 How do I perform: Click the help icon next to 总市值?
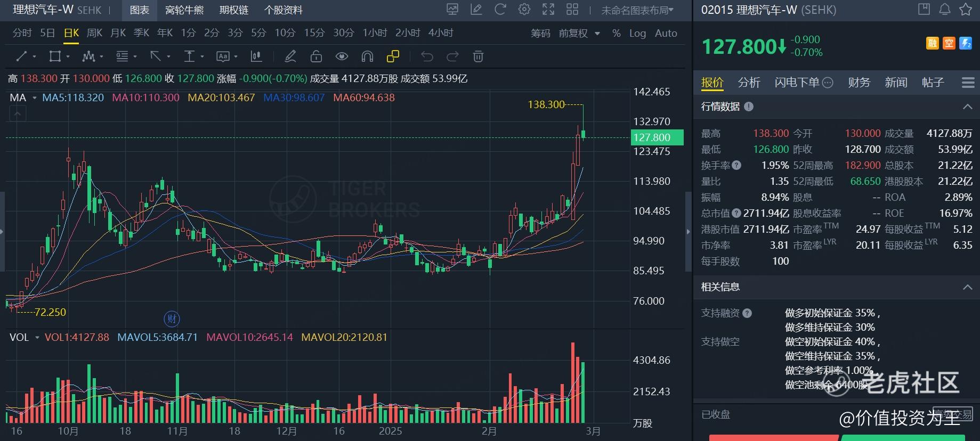click(x=736, y=213)
